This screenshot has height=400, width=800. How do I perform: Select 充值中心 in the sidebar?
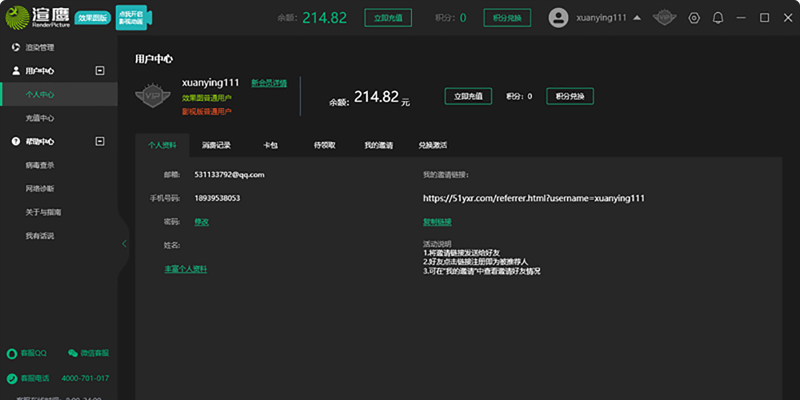(39, 118)
